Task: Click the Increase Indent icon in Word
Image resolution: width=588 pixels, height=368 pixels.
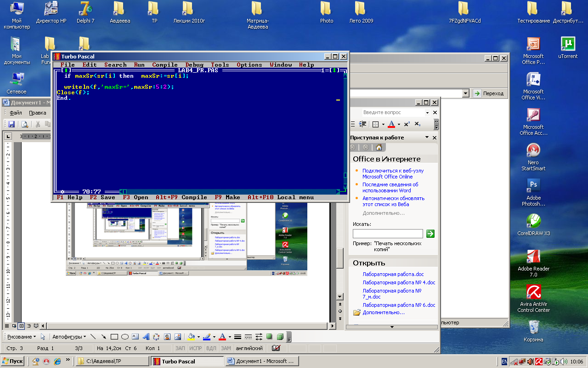Action: pyautogui.click(x=362, y=124)
